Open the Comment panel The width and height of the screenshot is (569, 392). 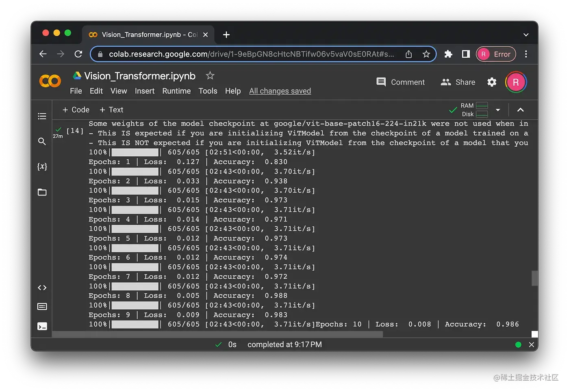tap(400, 82)
